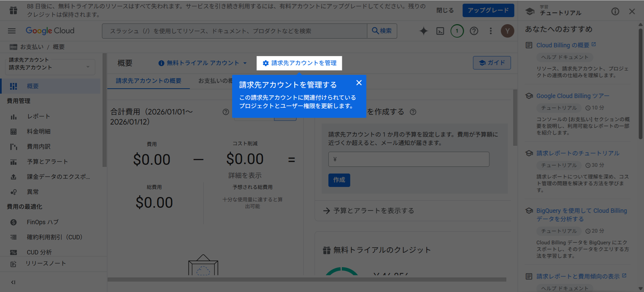Click the ¥ budget amount input field
Screen dimensions: 644x292
[409, 159]
